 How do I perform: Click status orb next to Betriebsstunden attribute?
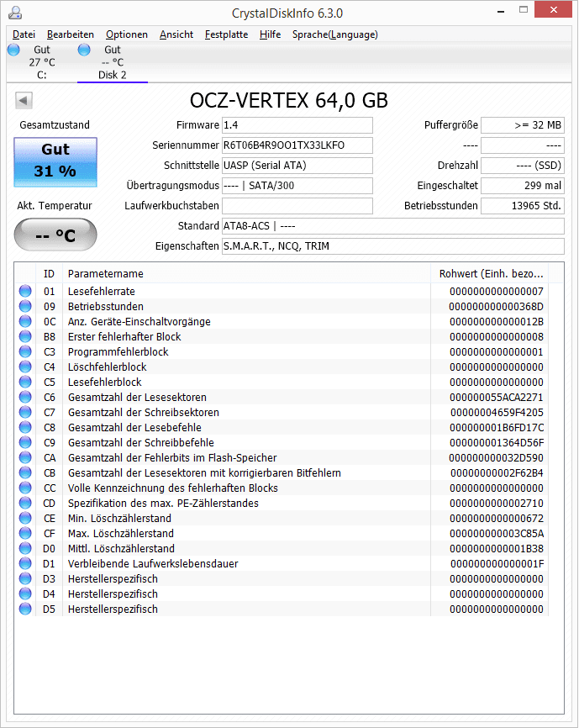click(25, 306)
